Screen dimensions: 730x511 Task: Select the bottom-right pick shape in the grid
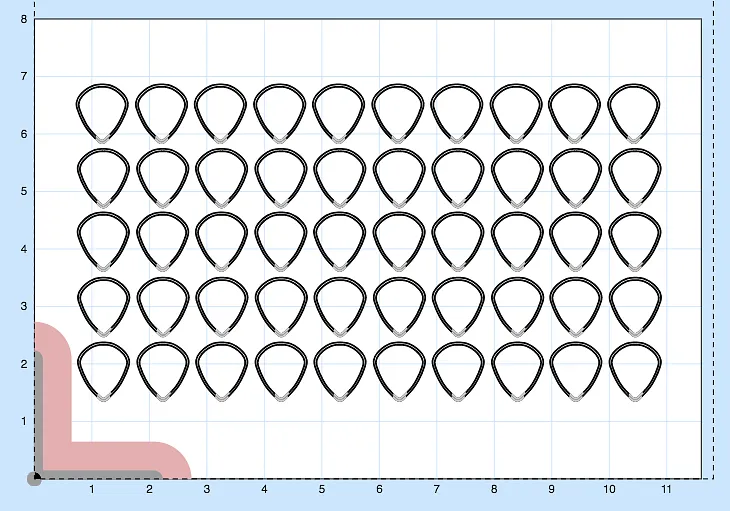pyautogui.click(x=634, y=370)
